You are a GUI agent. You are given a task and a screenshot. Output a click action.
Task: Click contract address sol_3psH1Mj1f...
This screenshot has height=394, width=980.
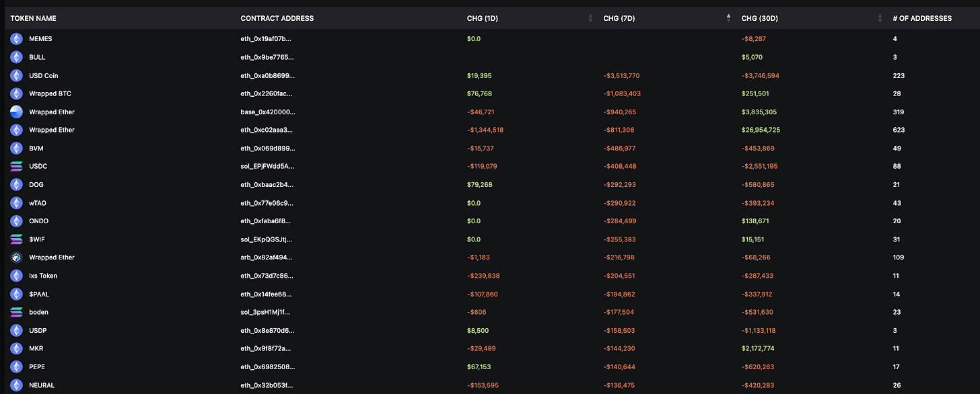(x=267, y=312)
